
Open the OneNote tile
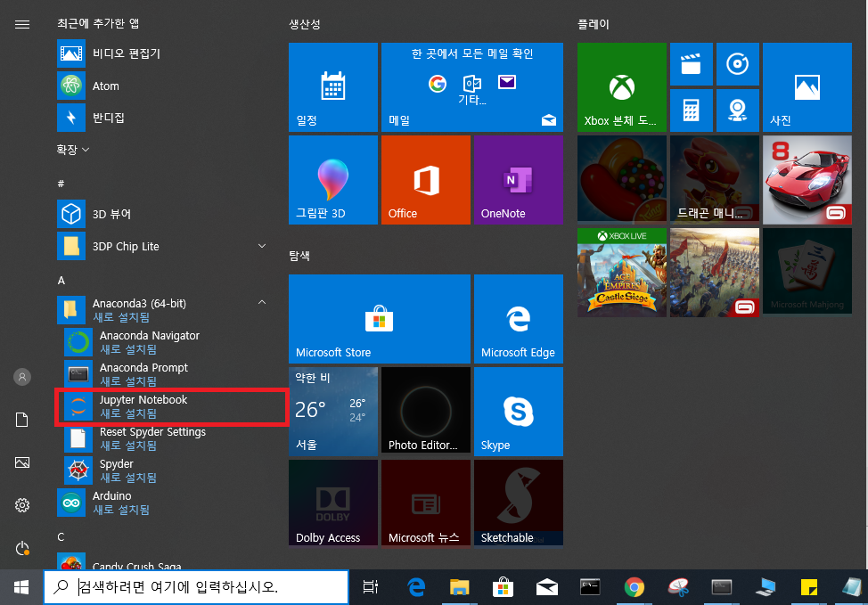[x=518, y=180]
